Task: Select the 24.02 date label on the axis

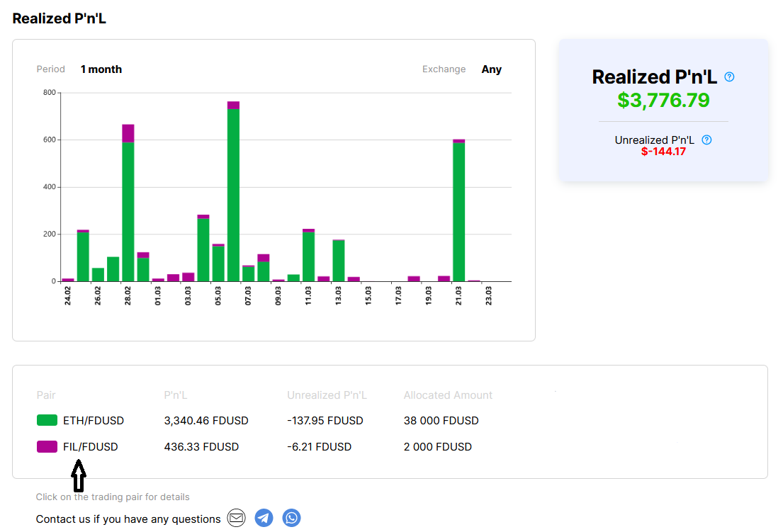Action: 67,295
